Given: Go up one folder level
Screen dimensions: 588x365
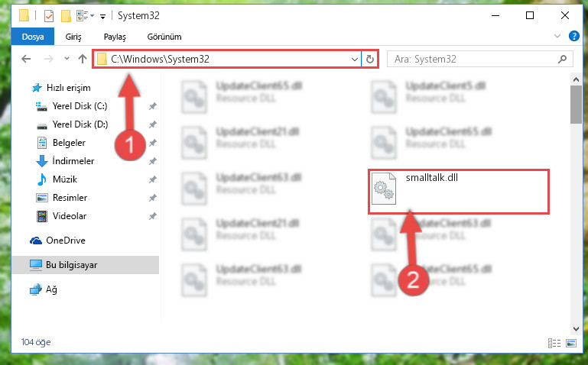Looking at the screenshot, I should click(83, 59).
